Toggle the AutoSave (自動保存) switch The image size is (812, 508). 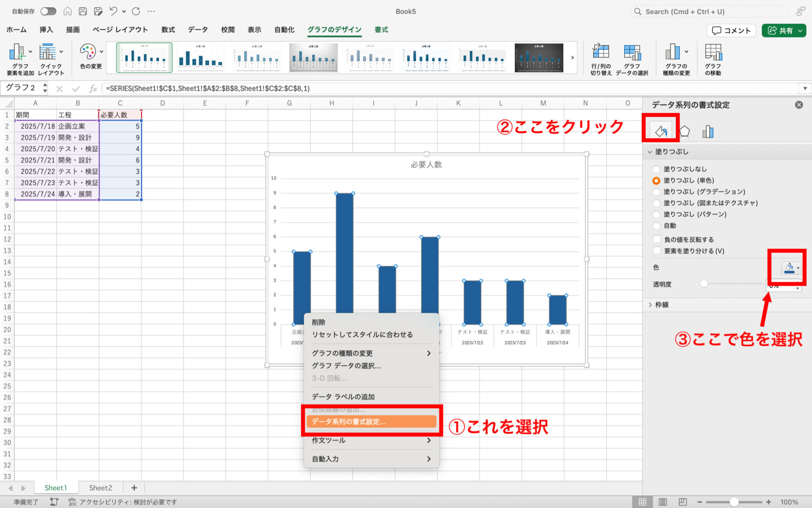(48, 11)
